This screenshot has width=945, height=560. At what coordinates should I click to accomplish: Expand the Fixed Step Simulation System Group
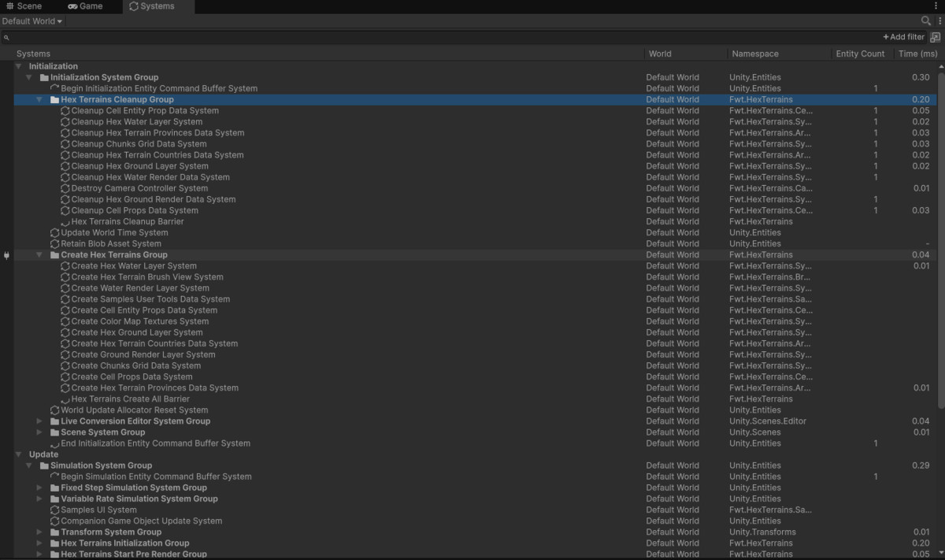point(39,488)
